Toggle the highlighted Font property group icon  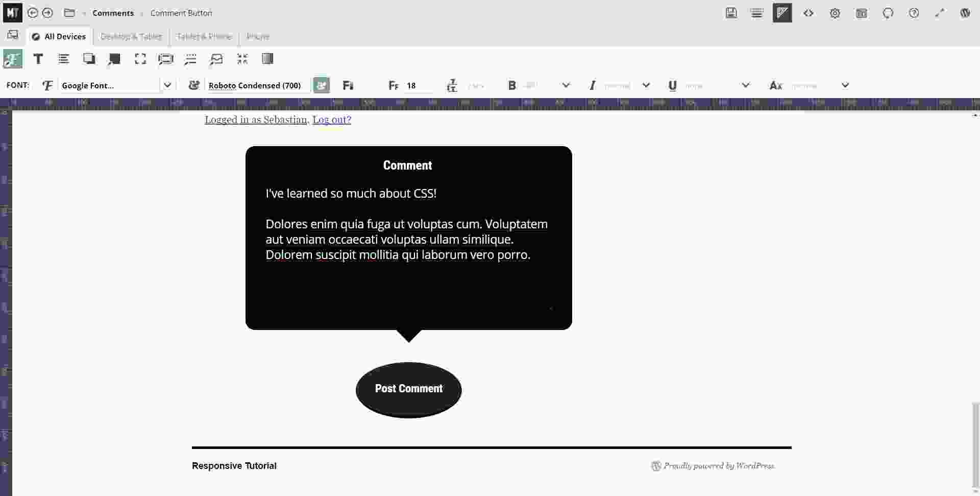13,59
